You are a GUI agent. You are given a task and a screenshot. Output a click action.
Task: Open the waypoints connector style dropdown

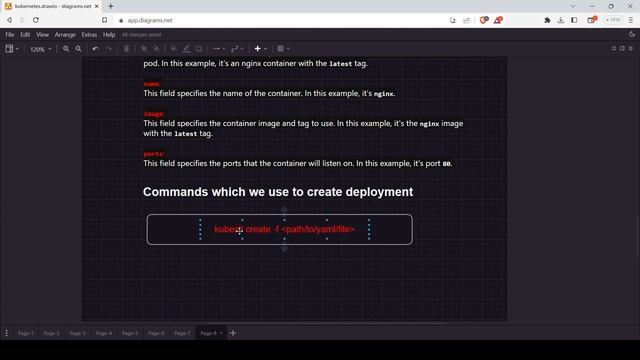(x=237, y=49)
